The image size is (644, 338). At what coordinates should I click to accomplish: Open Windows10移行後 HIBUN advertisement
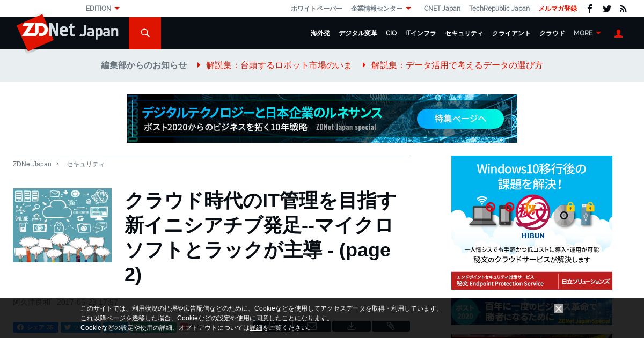(532, 223)
